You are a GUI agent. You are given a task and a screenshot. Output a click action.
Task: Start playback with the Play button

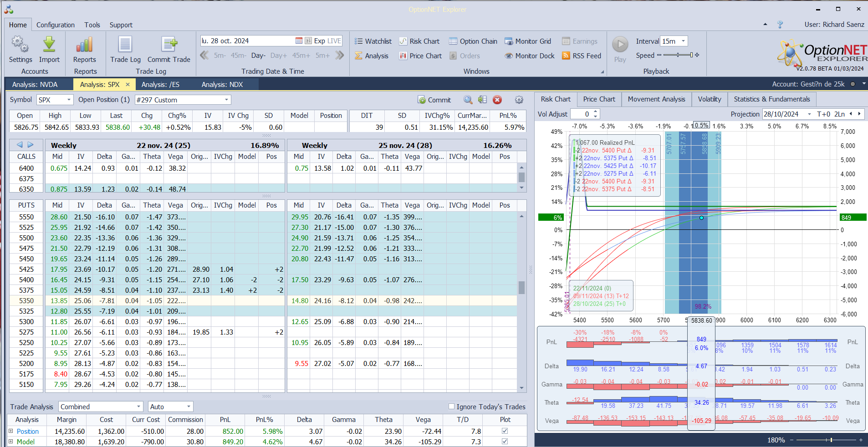[x=620, y=49]
